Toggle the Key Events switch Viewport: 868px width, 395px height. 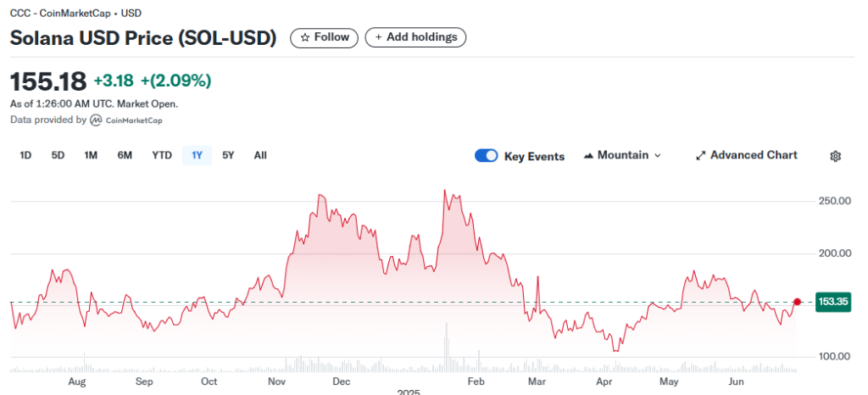tap(486, 156)
